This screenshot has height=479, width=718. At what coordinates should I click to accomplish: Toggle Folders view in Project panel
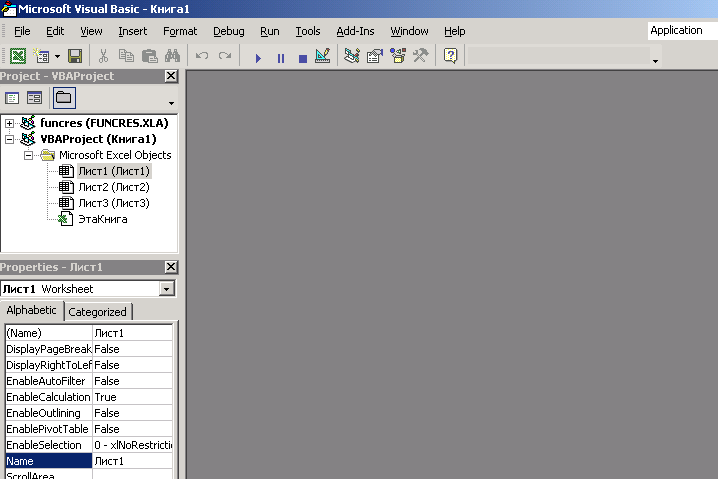(x=64, y=98)
